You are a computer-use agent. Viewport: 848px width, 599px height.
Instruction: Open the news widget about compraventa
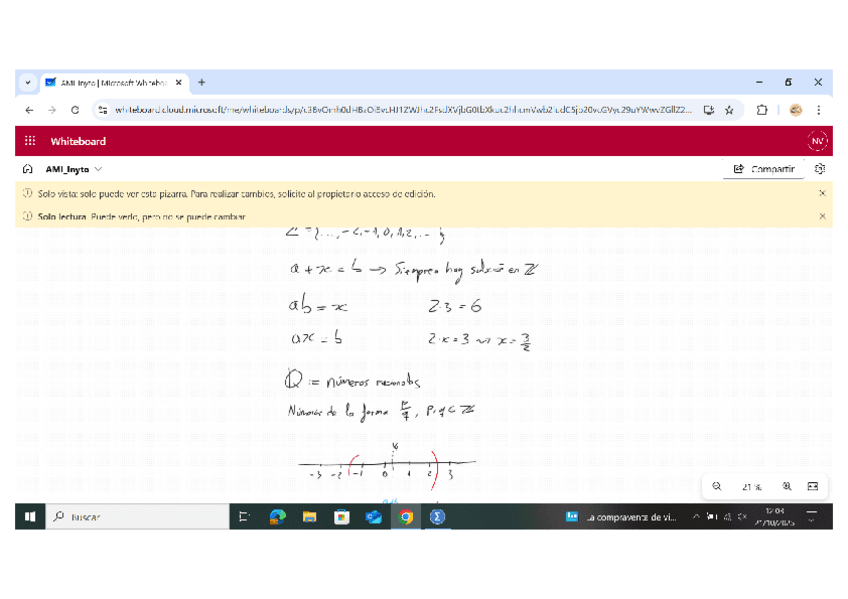coord(621,517)
